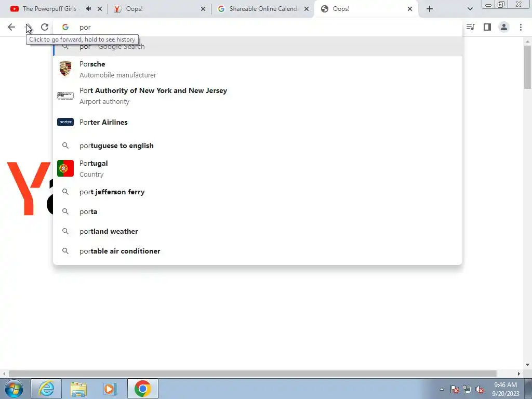Viewport: 532px width, 399px height.
Task: Click search icon beside 'portland weather'
Action: [65, 231]
